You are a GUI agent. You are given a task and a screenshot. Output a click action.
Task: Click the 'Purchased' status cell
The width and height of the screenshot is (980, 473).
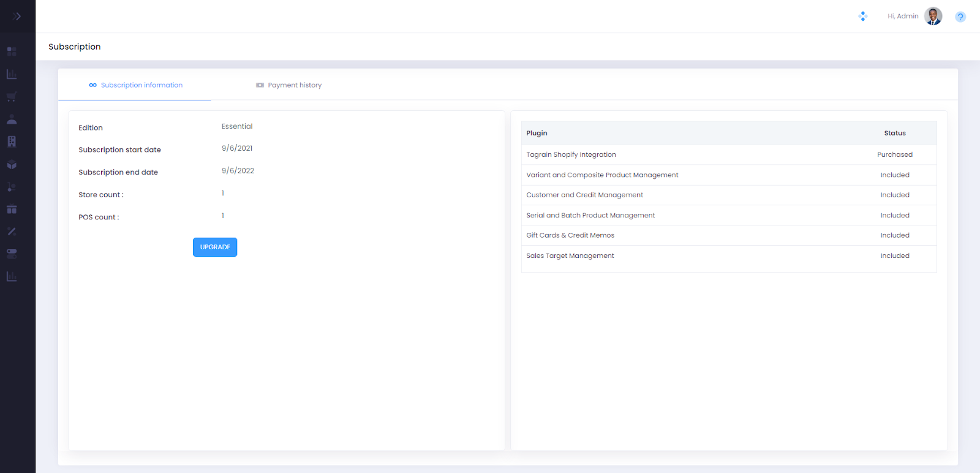pos(895,155)
